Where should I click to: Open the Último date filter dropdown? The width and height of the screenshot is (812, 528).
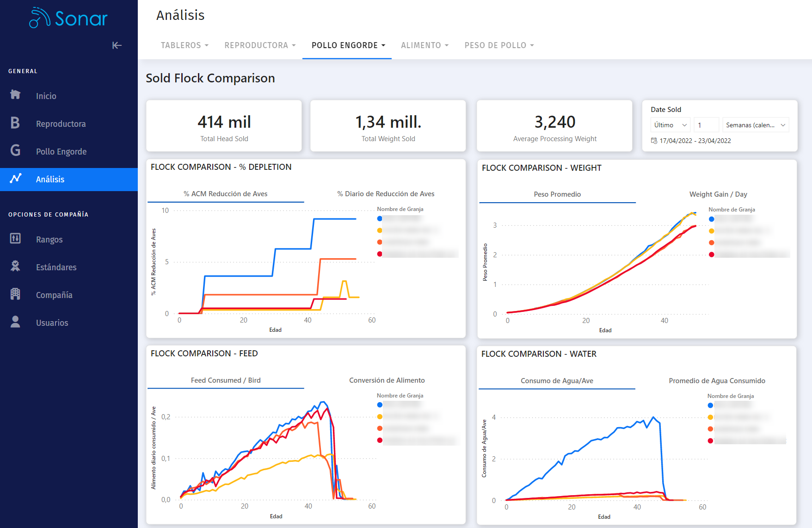671,125
